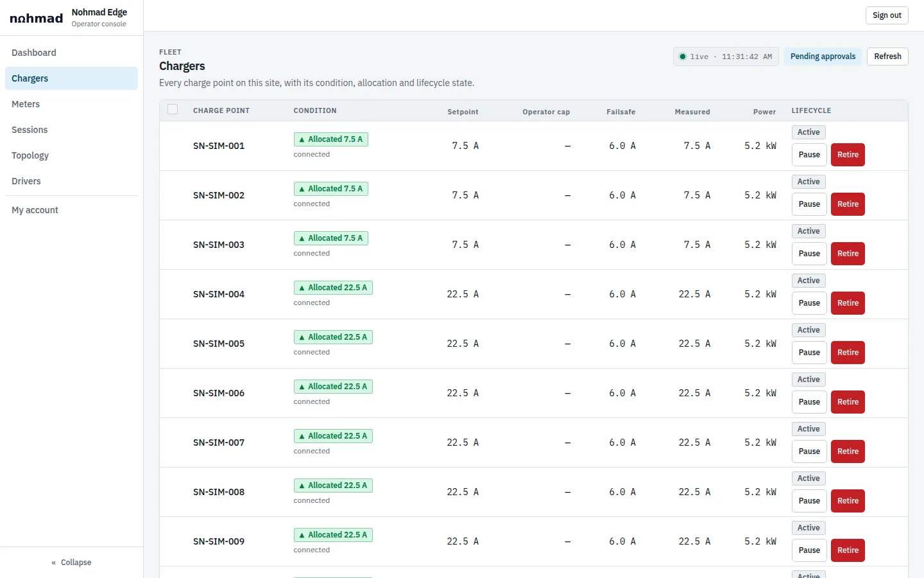The width and height of the screenshot is (924, 578).
Task: Navigate to Topology
Action: point(71,155)
